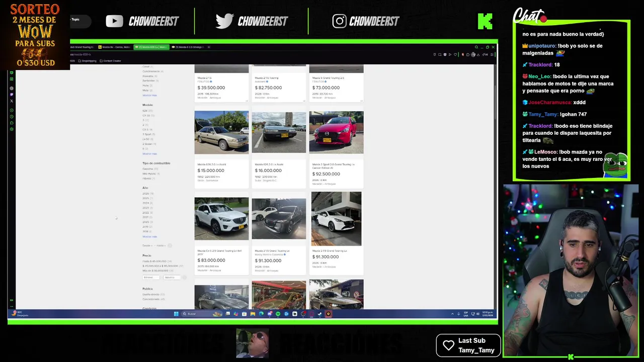Viewport: 644px width, 362px height.
Task: Switch to the Grand Touring browser tab
Action: point(82,47)
